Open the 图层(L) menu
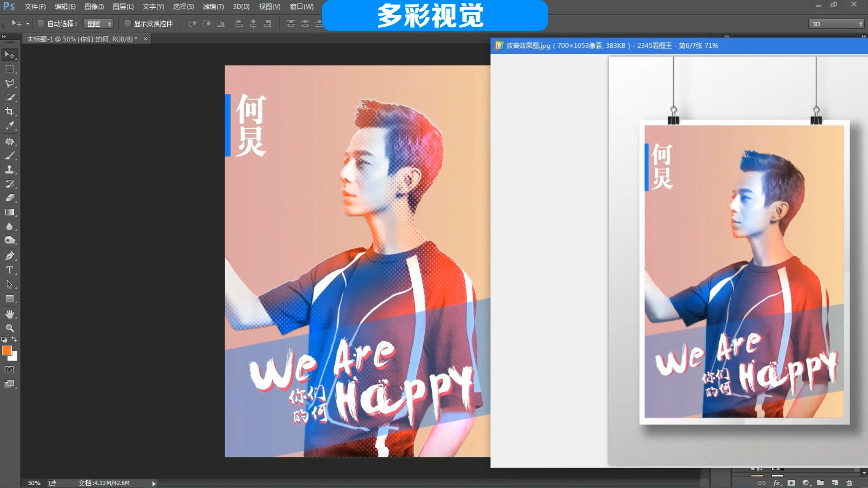 tap(123, 7)
